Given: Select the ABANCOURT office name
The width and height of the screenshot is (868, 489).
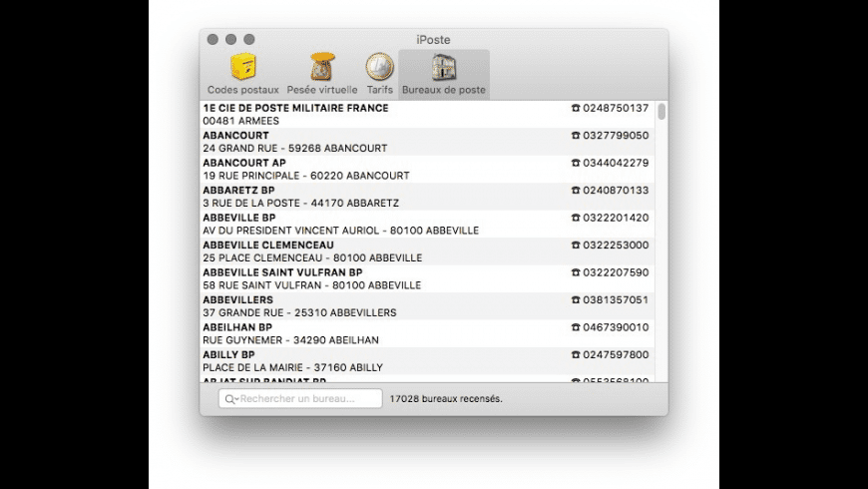Looking at the screenshot, I should click(x=235, y=136).
